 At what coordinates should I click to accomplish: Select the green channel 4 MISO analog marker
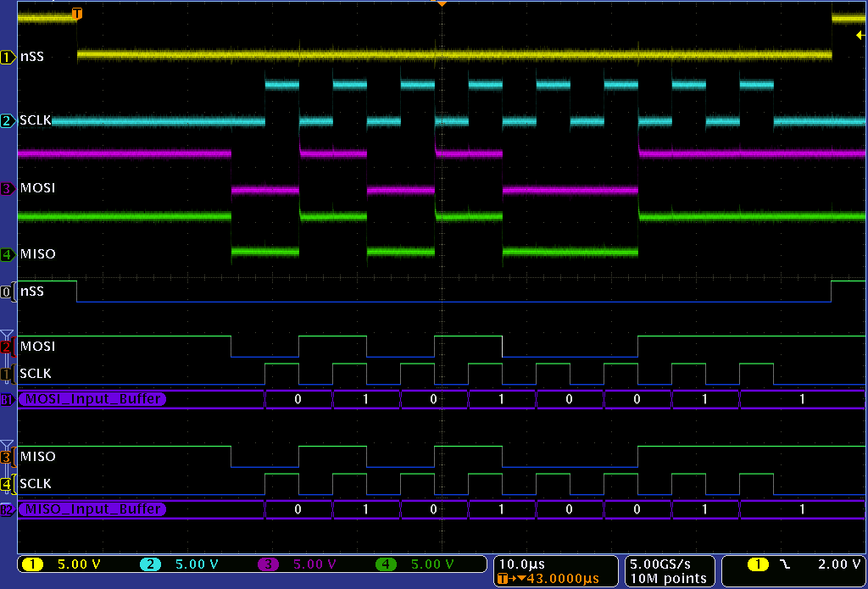(8, 254)
